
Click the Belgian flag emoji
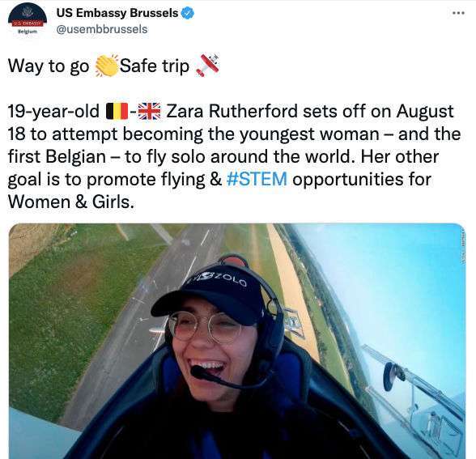pyautogui.click(x=117, y=111)
